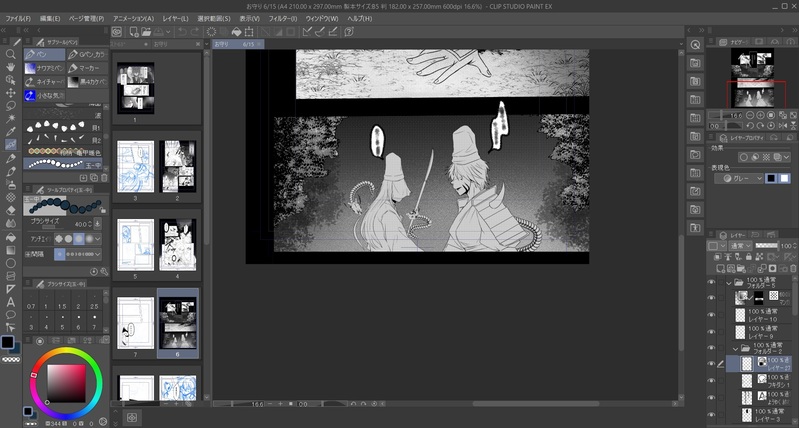Click the Help question mark icon in command bar
The width and height of the screenshot is (799, 428).
(349, 32)
